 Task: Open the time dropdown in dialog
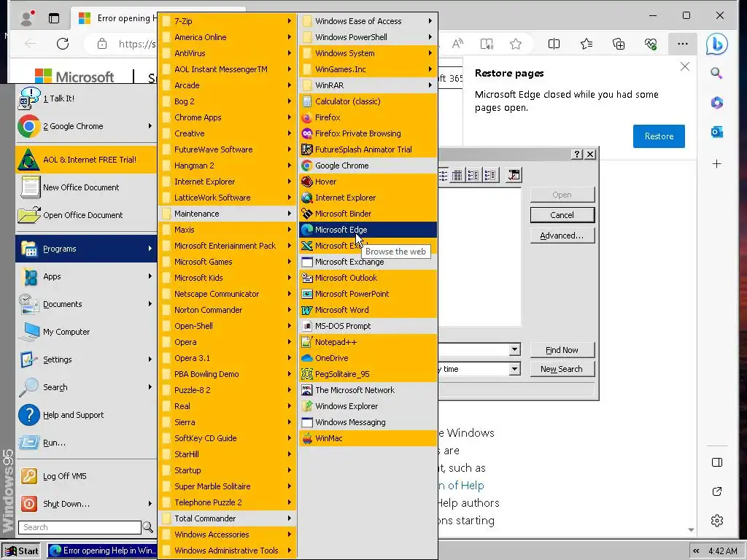(514, 369)
